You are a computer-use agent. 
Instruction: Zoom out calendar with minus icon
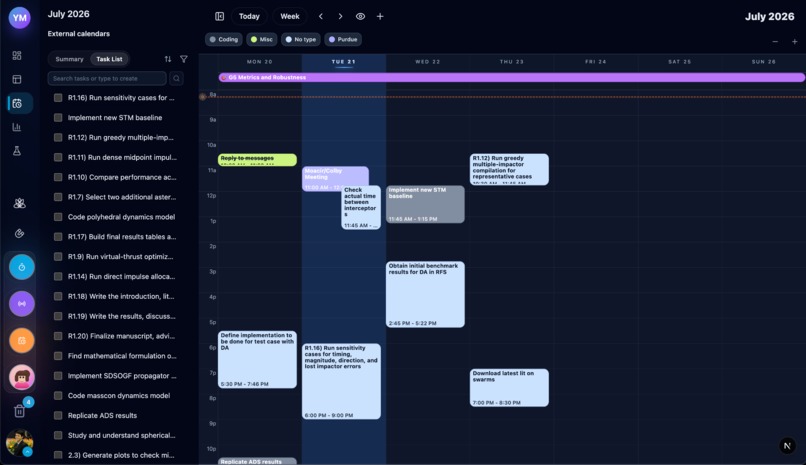click(775, 42)
